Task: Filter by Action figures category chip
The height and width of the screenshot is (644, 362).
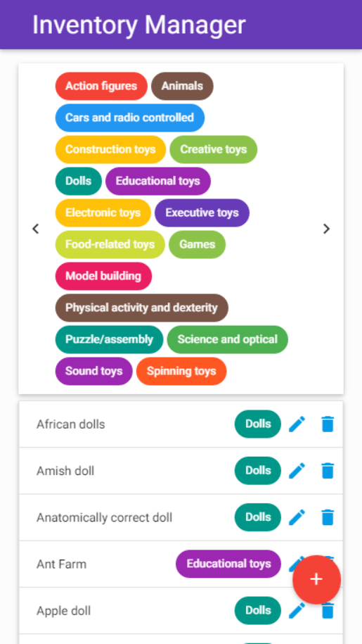Action: [x=101, y=87]
